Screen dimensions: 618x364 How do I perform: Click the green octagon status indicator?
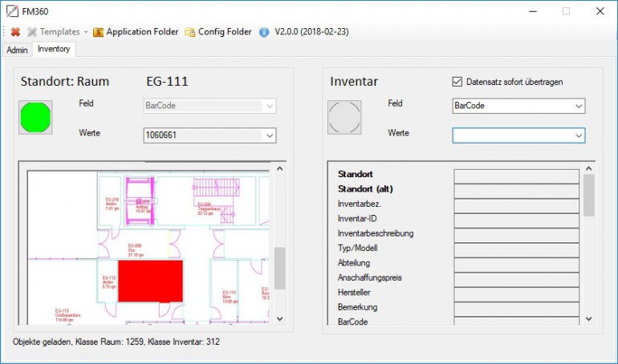pyautogui.click(x=35, y=117)
